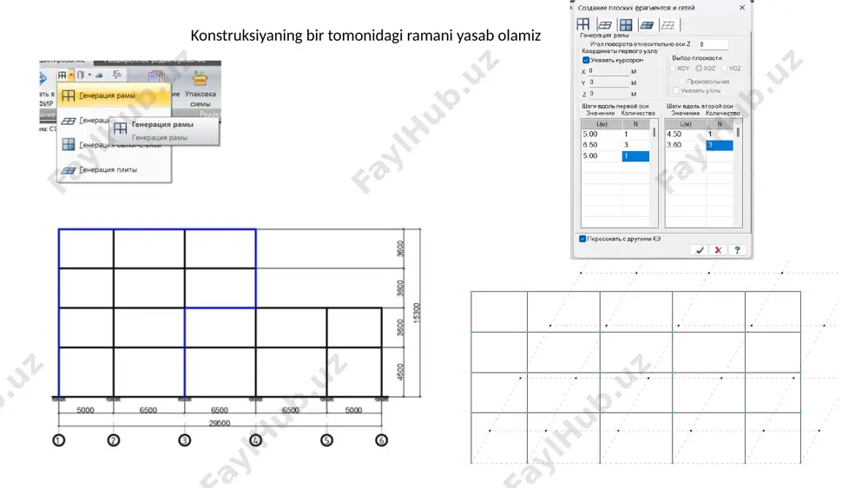Click the N header of second-axis table
The image size is (868, 488).
[x=720, y=124]
